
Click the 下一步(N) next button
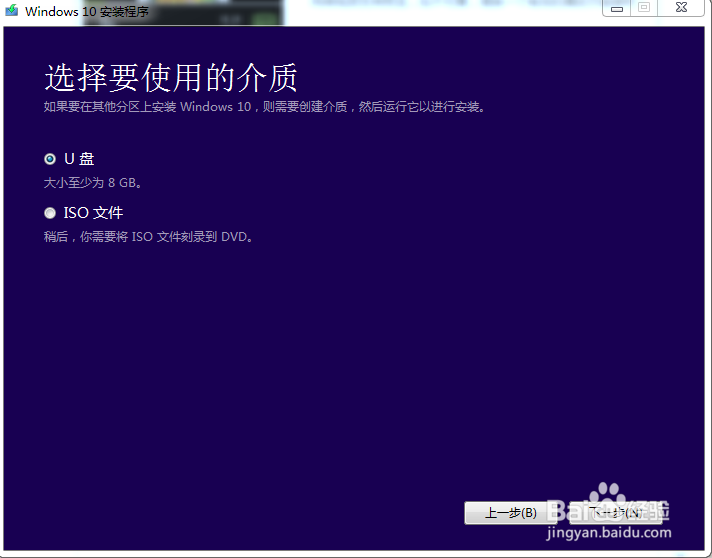pos(615,513)
